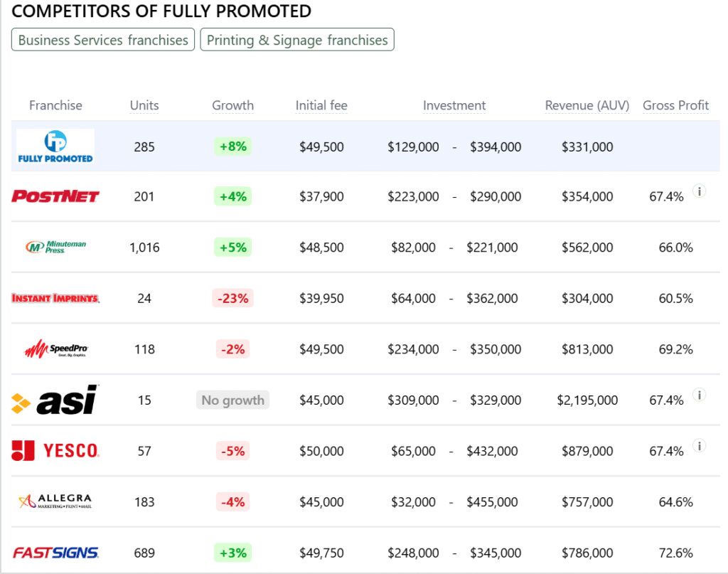Image resolution: width=728 pixels, height=574 pixels.
Task: Click YESCO's -5% growth badge
Action: pos(232,450)
